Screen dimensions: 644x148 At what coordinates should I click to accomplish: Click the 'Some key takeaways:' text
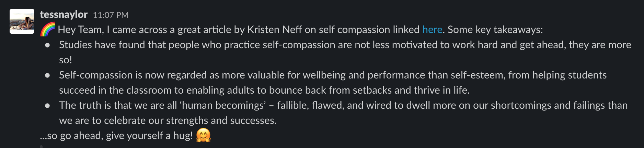495,30
